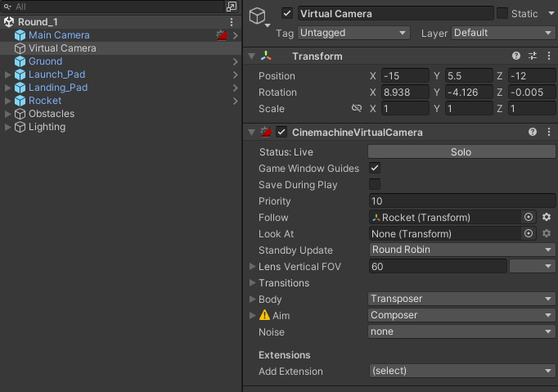Open object picker for Follow target

coord(529,217)
